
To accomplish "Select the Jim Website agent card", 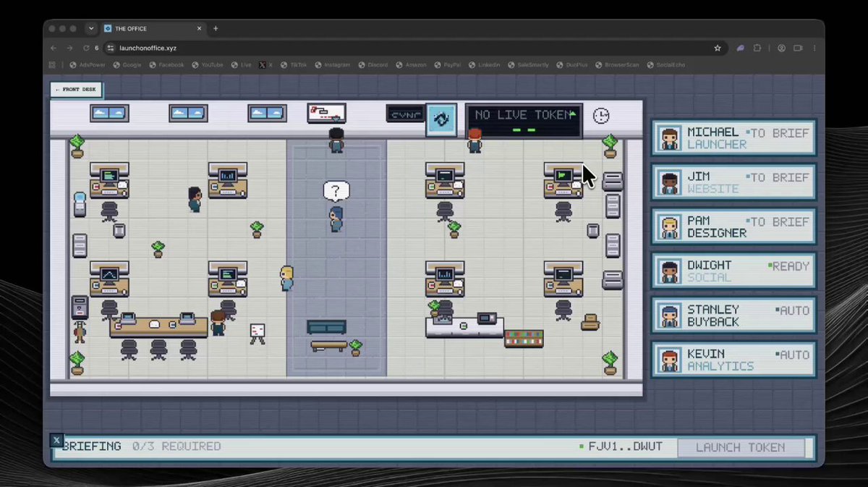I will [734, 182].
